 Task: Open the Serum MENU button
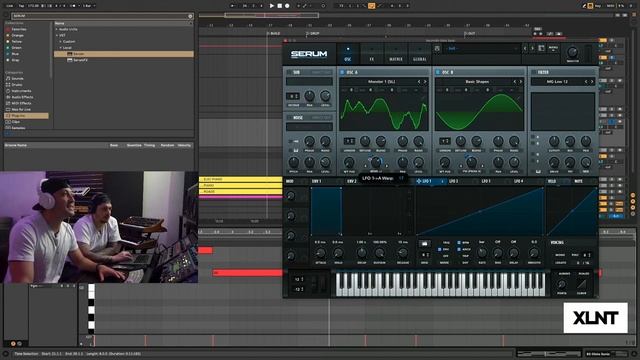click(553, 49)
